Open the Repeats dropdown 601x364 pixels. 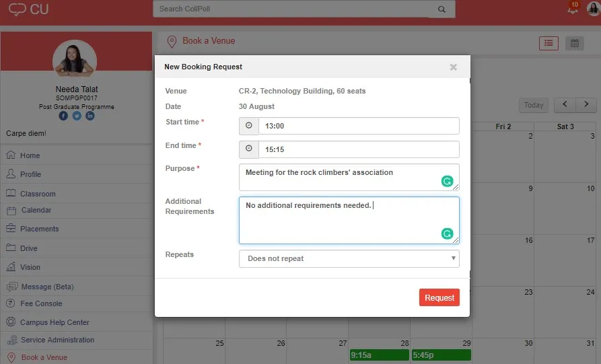[x=349, y=258]
